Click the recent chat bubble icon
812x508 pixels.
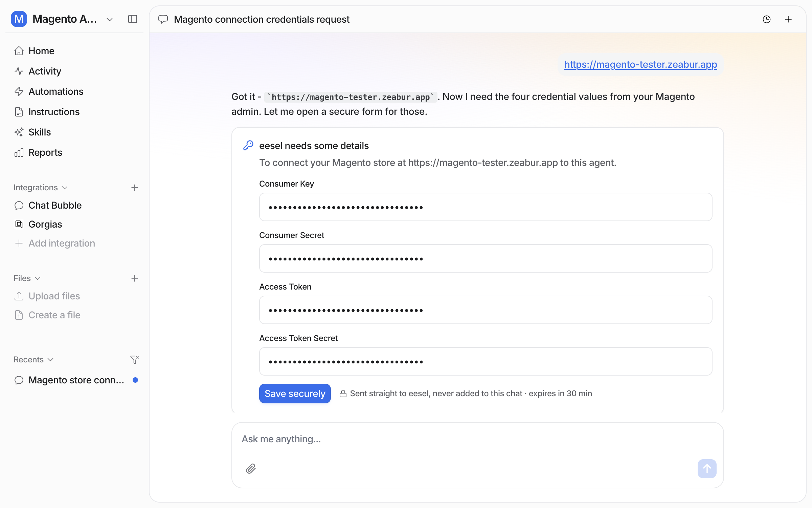[19, 380]
